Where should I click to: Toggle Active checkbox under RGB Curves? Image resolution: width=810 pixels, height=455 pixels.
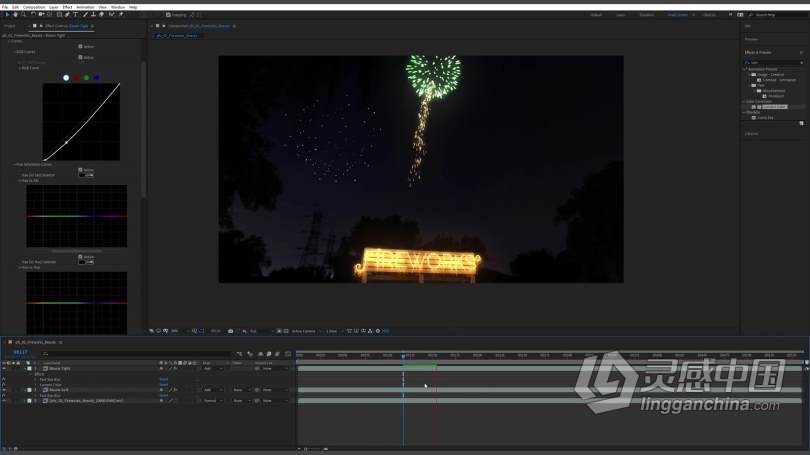point(80,57)
